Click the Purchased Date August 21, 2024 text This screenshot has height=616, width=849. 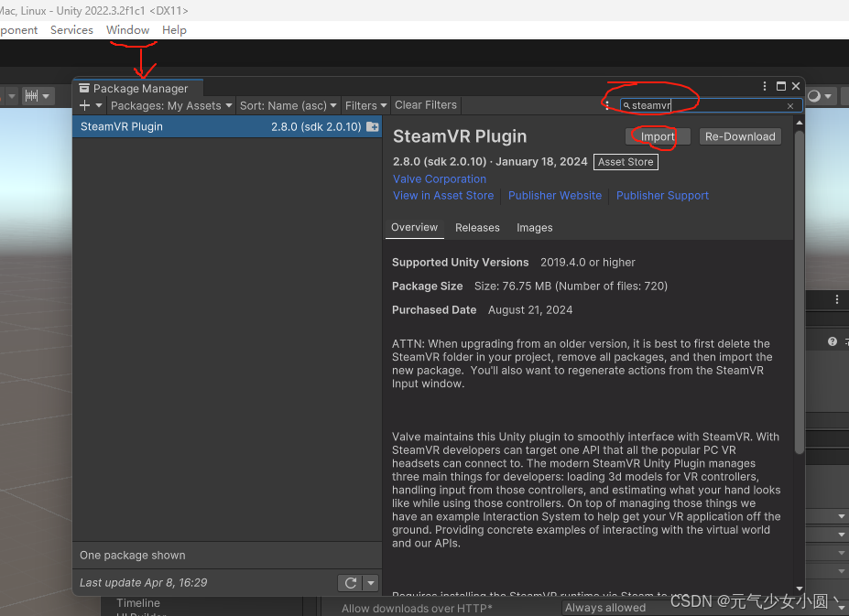click(x=482, y=310)
